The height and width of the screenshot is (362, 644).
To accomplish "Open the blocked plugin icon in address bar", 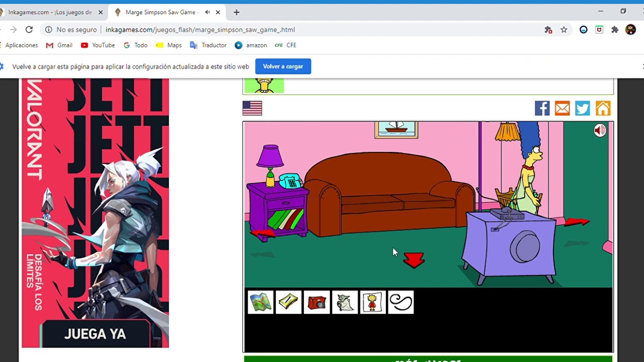I will pos(548,30).
